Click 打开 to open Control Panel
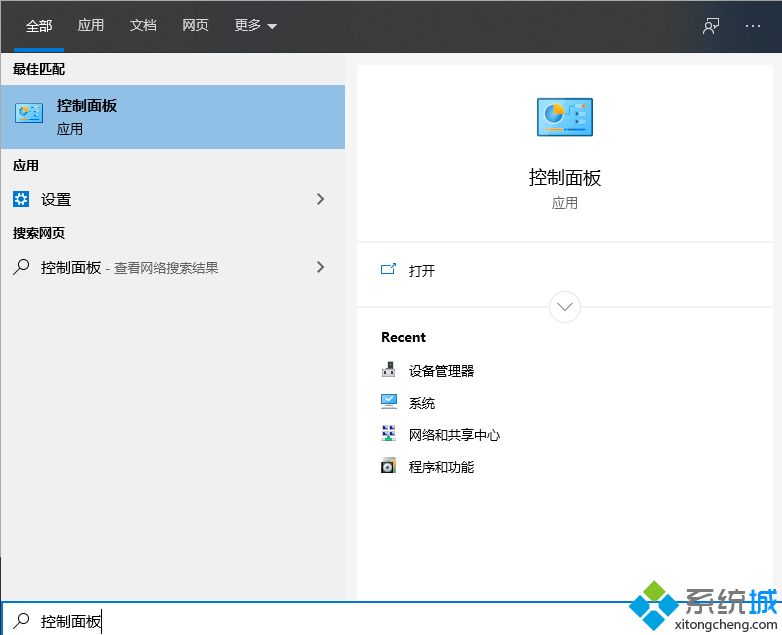 coord(421,270)
